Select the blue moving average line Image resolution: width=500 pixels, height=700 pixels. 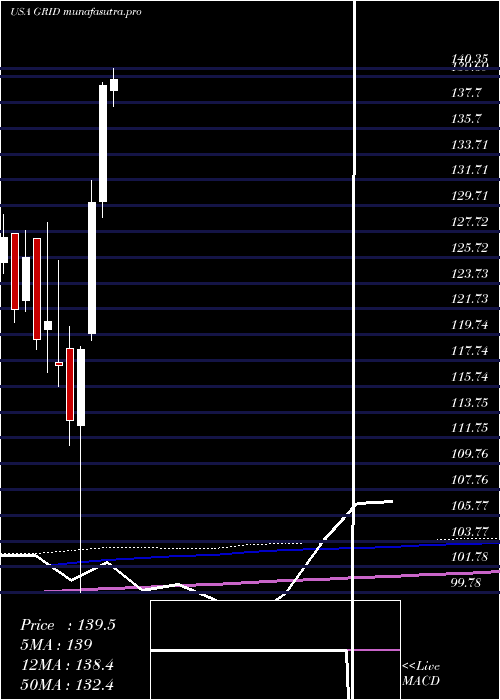coord(277,554)
